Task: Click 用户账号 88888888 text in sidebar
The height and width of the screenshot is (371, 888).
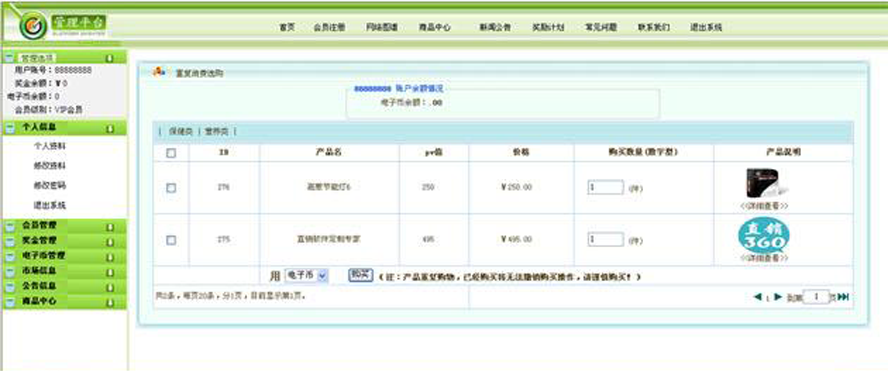Action: click(x=53, y=70)
